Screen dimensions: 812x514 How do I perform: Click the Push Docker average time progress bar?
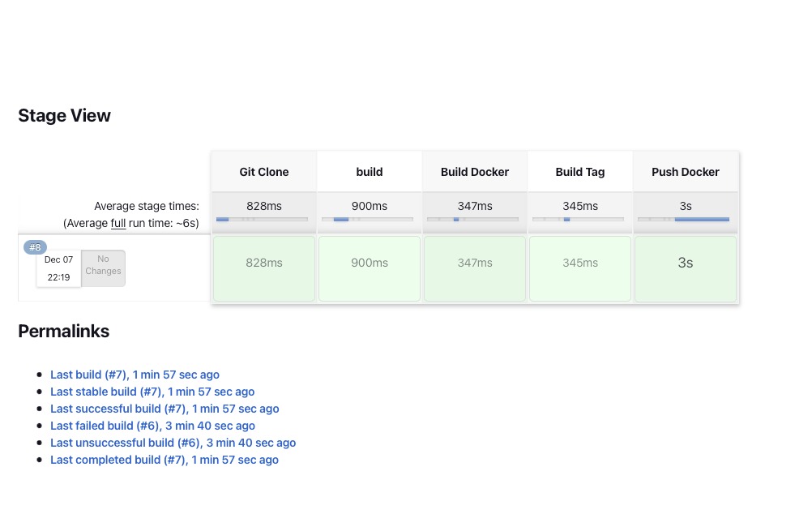coord(683,220)
